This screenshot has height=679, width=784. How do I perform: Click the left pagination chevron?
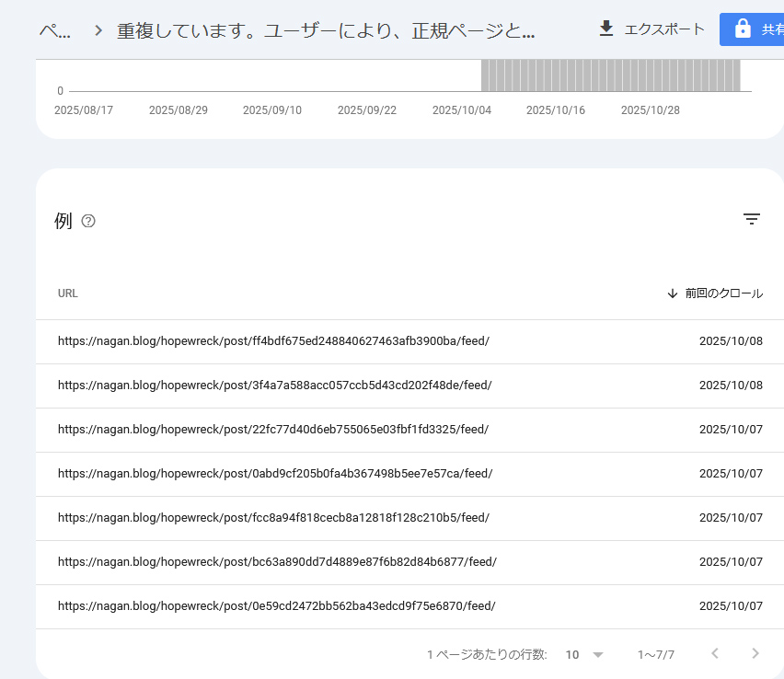point(714,654)
